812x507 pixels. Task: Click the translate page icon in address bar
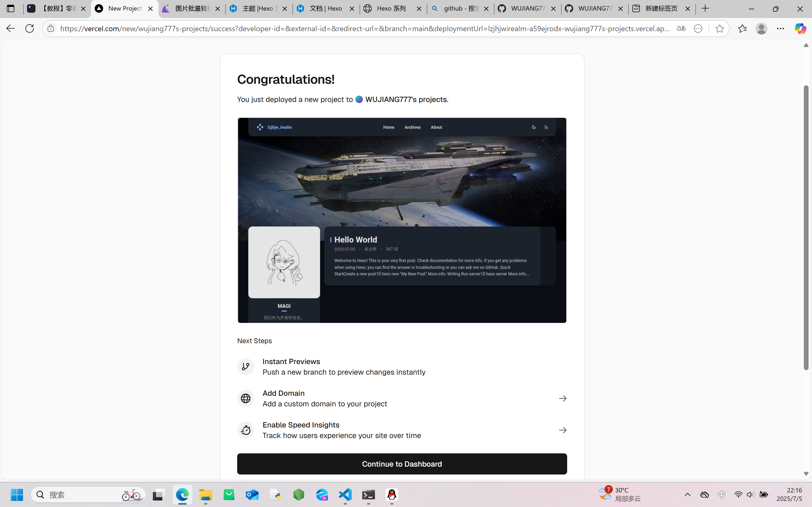[x=681, y=29]
